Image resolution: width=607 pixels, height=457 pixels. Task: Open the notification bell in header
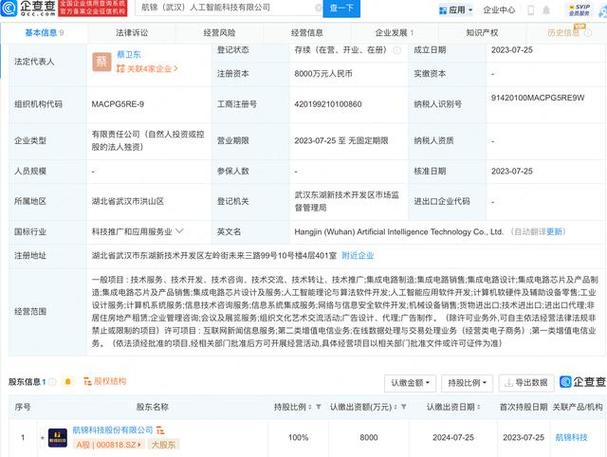546,10
